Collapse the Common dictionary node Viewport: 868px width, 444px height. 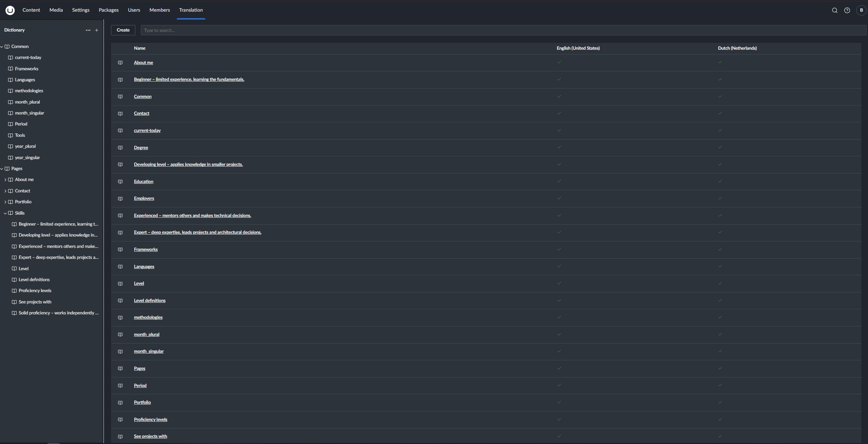click(2, 46)
